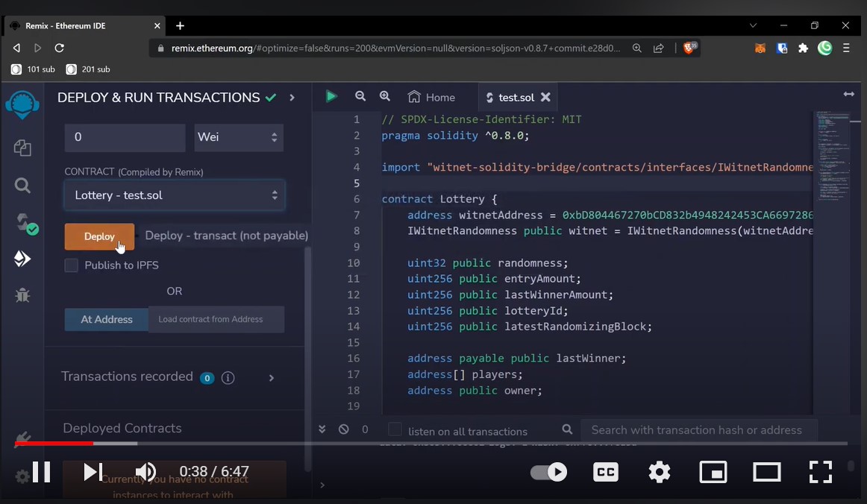
Task: Click Deployed Contracts heading
Action: pyautogui.click(x=122, y=428)
